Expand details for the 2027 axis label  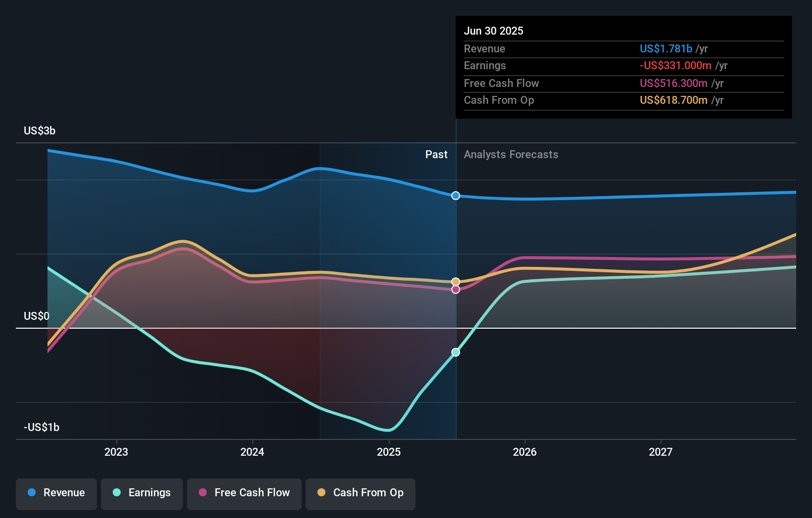pyautogui.click(x=662, y=451)
